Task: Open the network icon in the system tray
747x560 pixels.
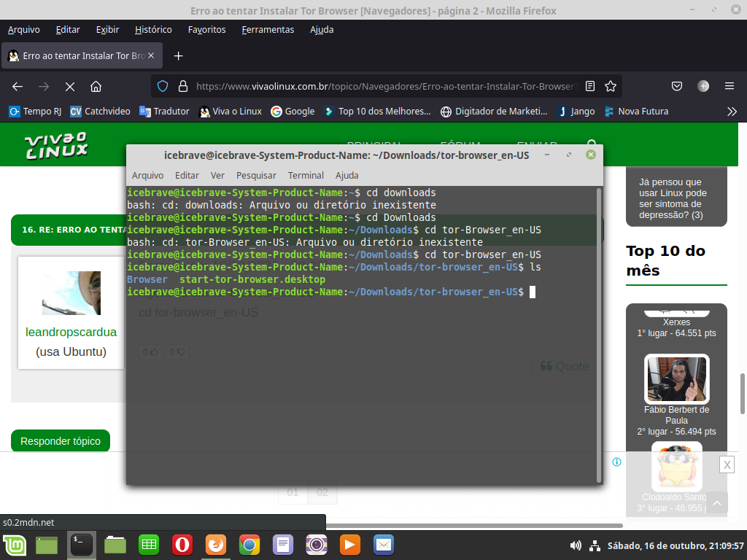Action: click(x=595, y=545)
